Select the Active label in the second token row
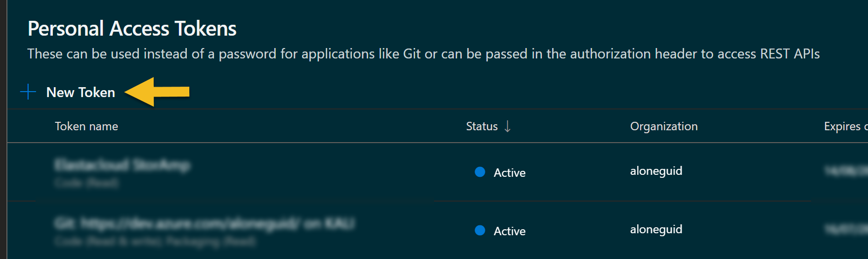Image resolution: width=868 pixels, height=259 pixels. (510, 231)
